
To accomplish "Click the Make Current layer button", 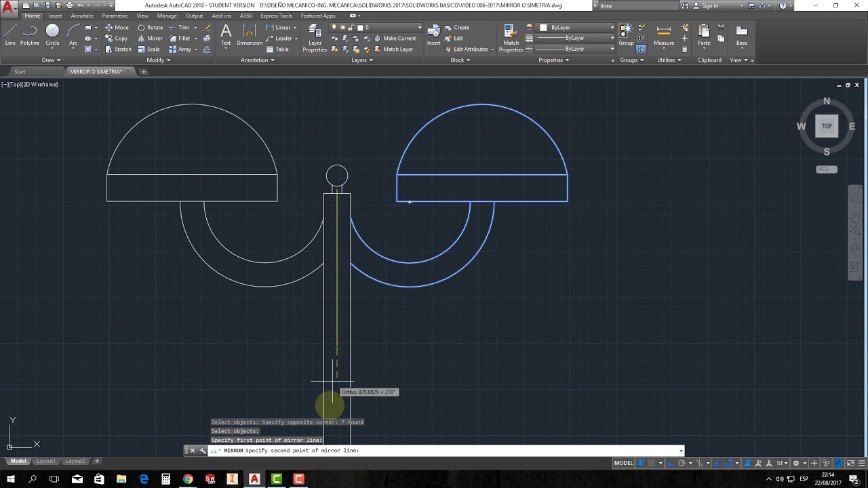I will [x=395, y=39].
